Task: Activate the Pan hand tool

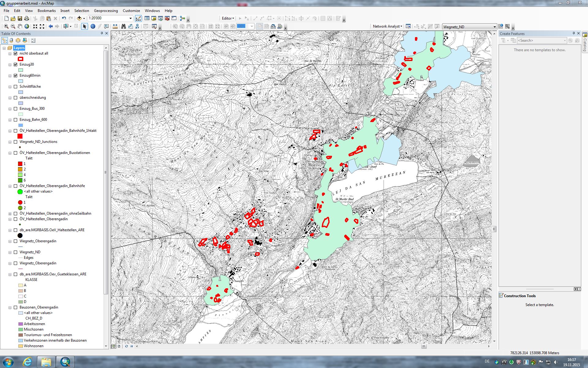Action: click(x=20, y=26)
